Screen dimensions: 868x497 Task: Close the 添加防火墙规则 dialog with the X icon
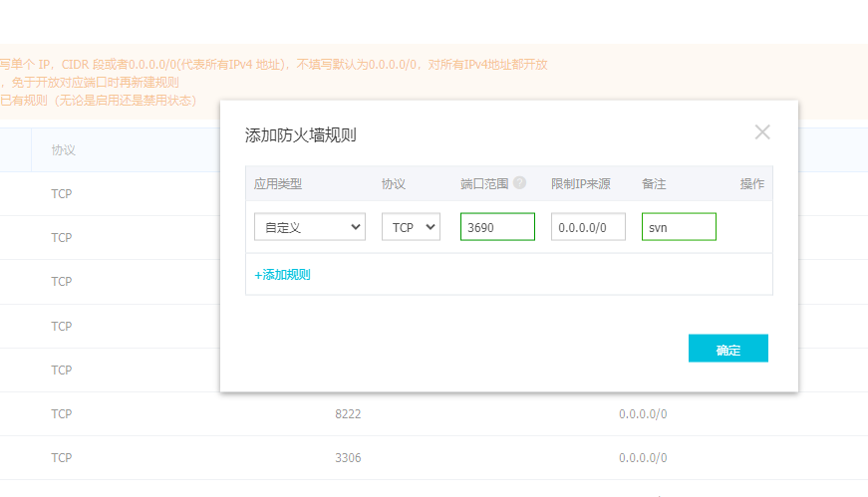(762, 132)
